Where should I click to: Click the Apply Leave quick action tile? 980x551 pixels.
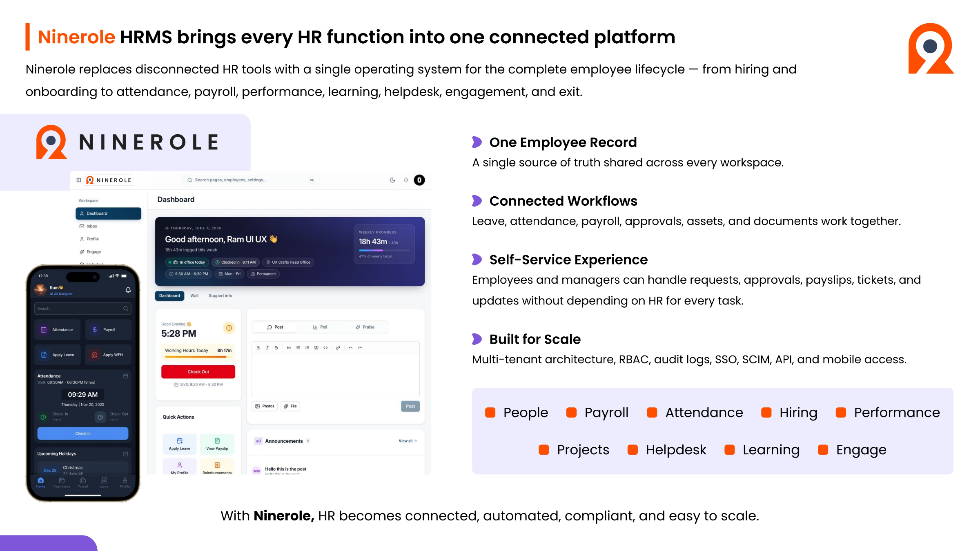180,444
